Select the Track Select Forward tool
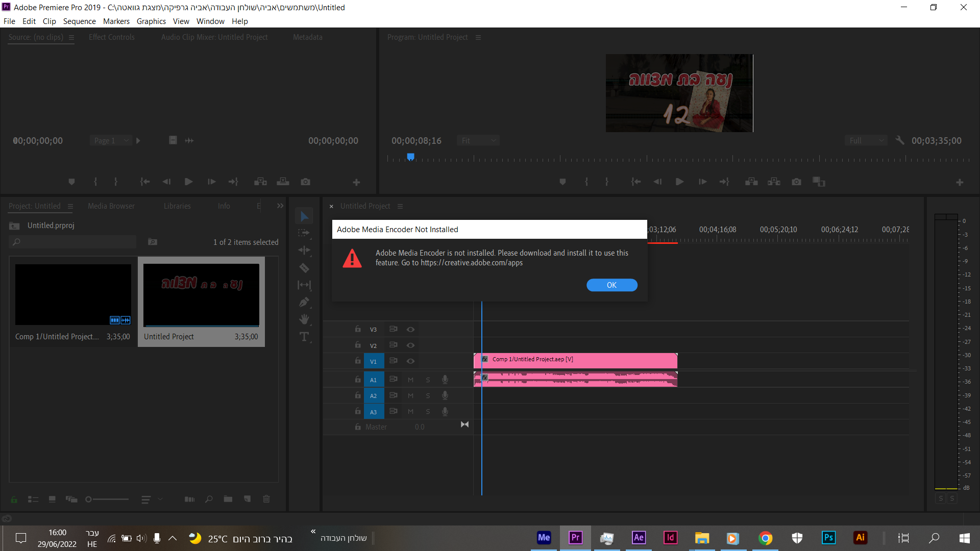 click(304, 233)
